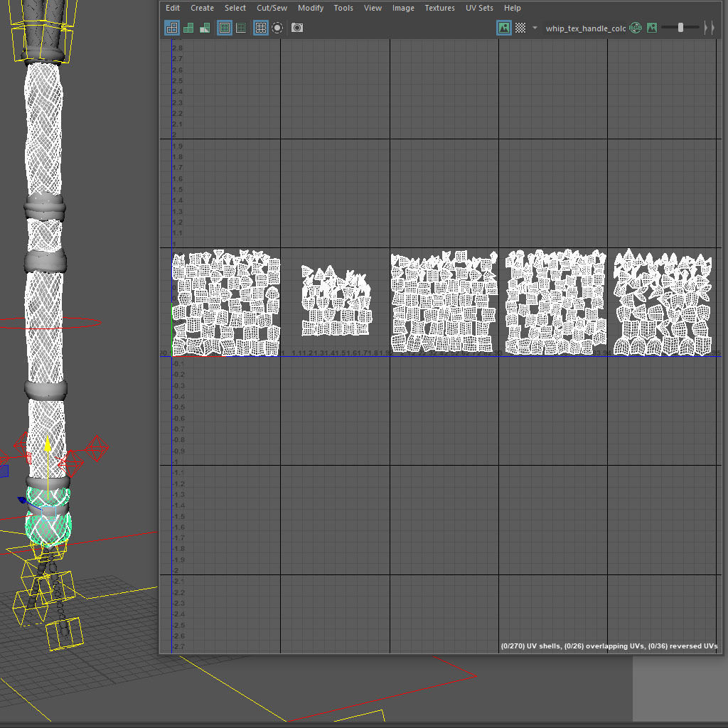
Task: Adjust the image dimming slider
Action: tap(680, 28)
